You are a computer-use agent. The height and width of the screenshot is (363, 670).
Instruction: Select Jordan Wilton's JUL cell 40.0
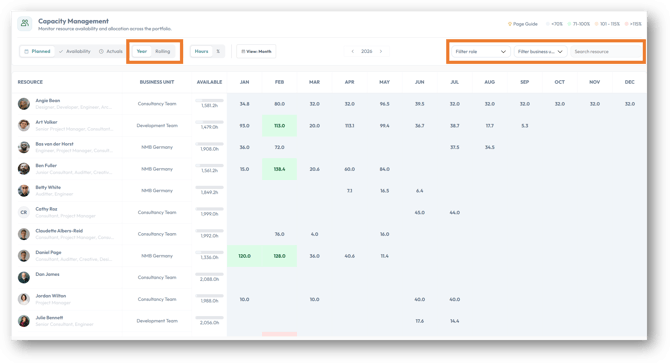(455, 299)
